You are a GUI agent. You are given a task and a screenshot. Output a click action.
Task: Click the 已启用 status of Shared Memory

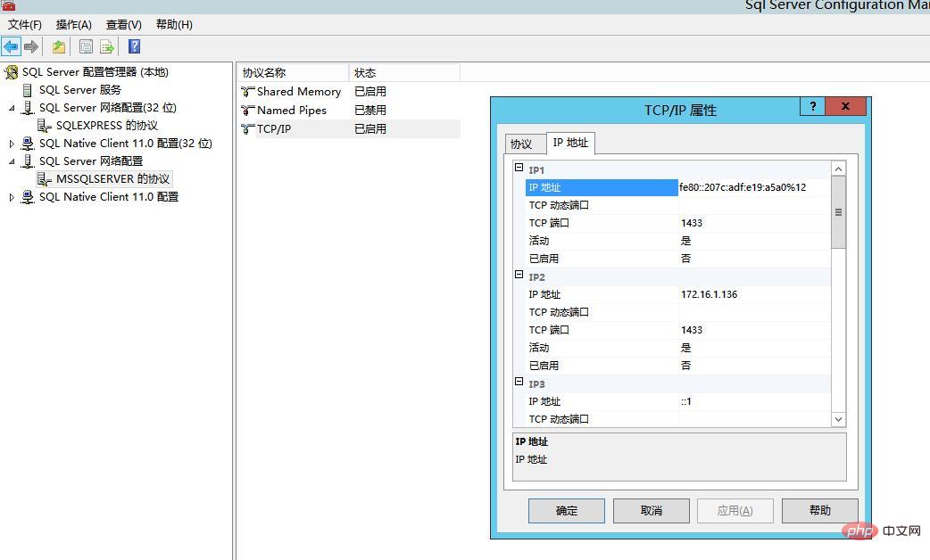click(x=370, y=92)
